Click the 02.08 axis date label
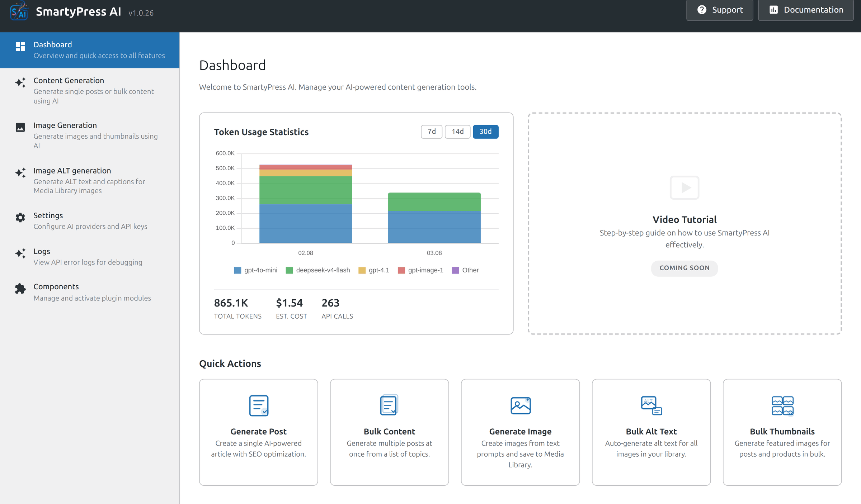The width and height of the screenshot is (861, 504). click(306, 253)
